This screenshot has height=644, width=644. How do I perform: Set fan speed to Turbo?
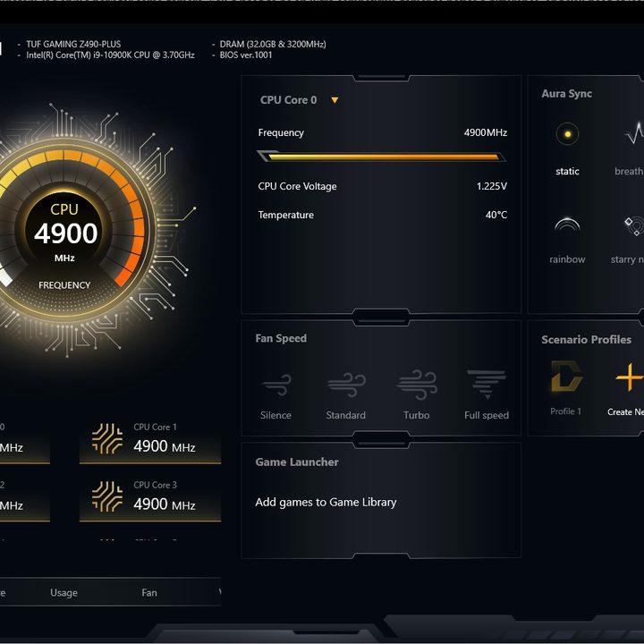(417, 385)
